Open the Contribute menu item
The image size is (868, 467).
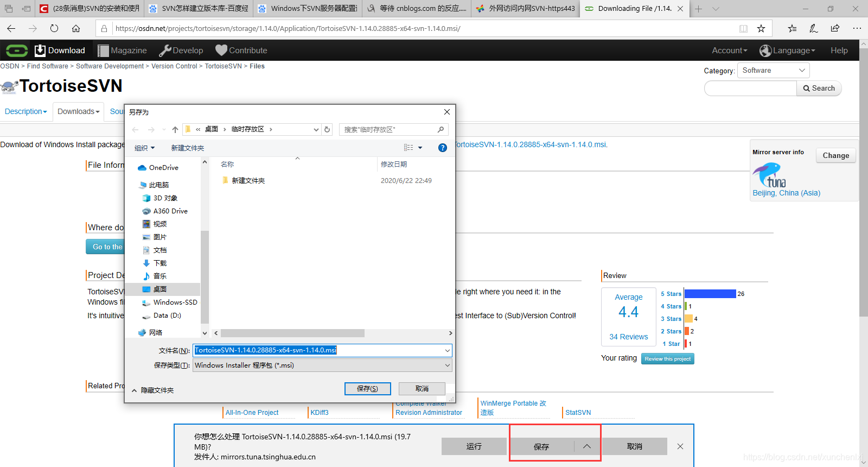241,51
